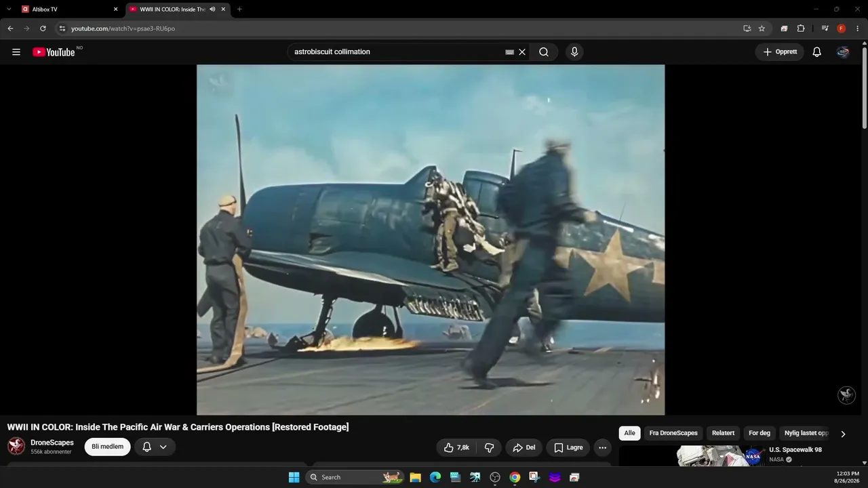The height and width of the screenshot is (488, 868).
Task: Open DroneScapes notification settings dropdown
Action: [155, 447]
